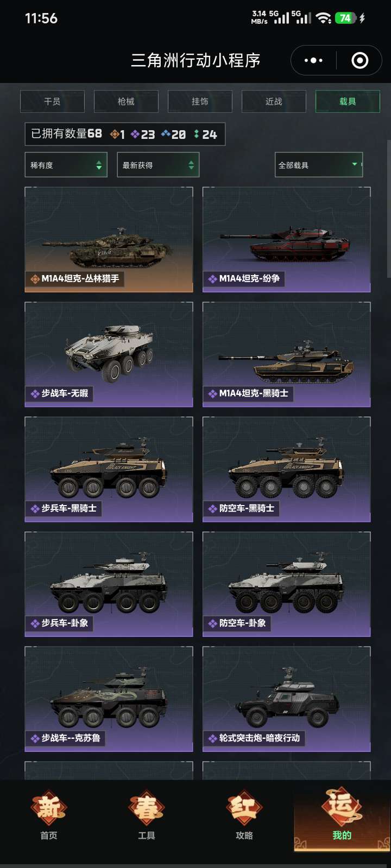
Task: Switch to the 干员 tab
Action: [x=52, y=101]
